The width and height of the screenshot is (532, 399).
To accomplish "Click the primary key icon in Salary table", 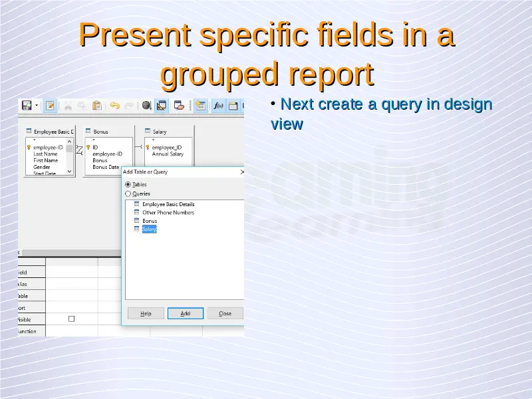I will tap(148, 148).
